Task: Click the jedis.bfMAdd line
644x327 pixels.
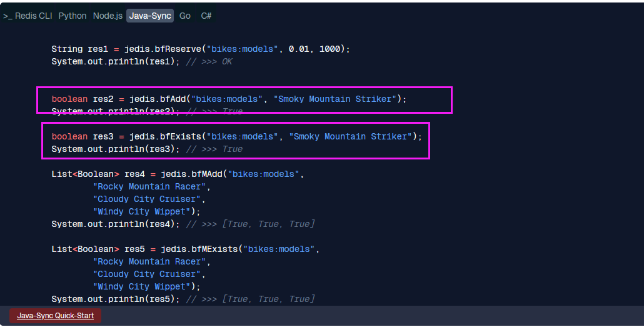Action: (x=178, y=174)
